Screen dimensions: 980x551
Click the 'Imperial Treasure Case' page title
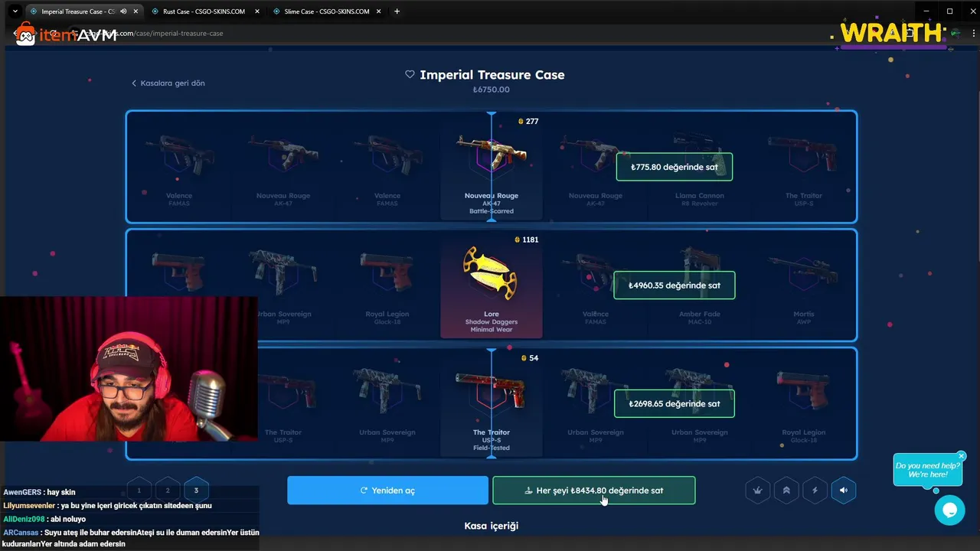point(492,75)
